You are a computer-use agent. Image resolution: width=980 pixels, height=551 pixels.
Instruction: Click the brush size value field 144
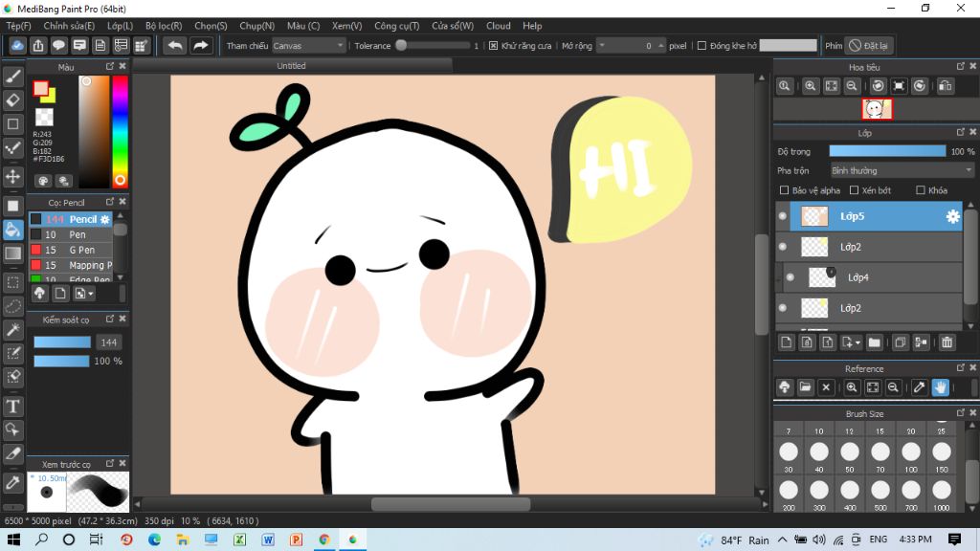pos(109,342)
